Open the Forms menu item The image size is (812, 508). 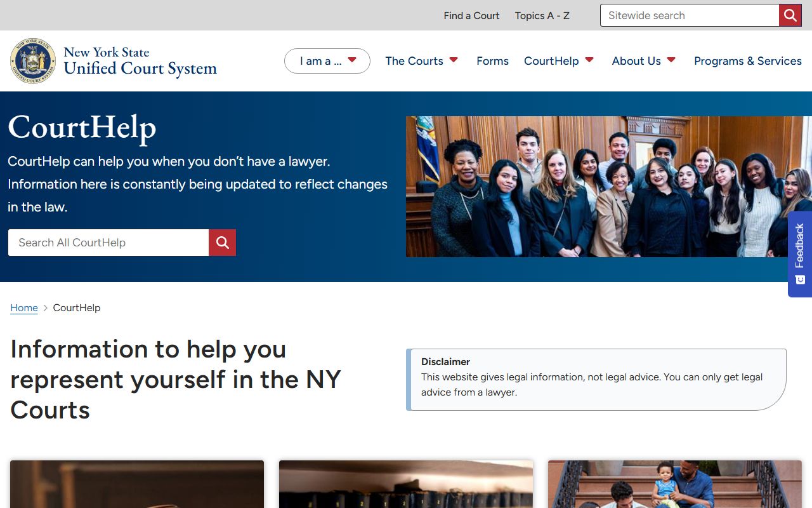pos(492,61)
